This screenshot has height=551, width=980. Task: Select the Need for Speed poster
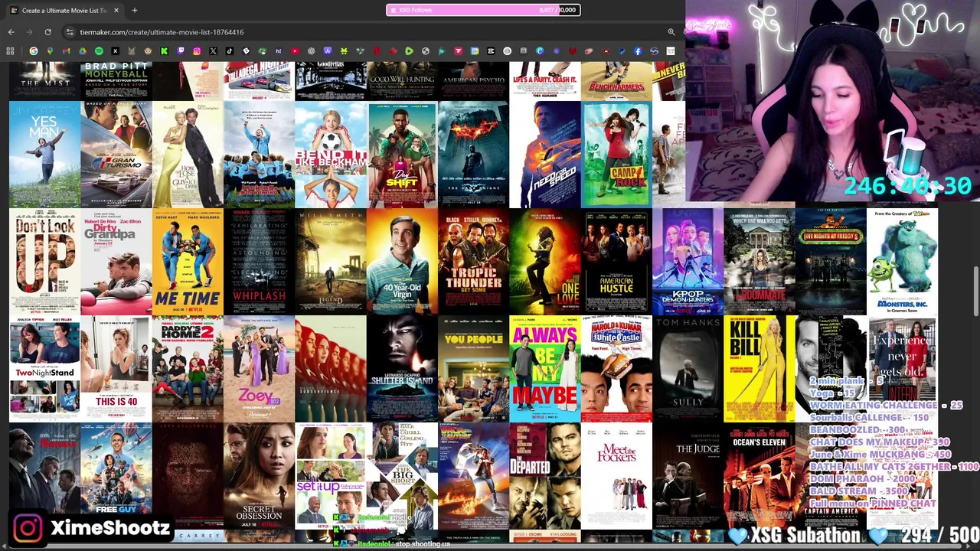point(544,155)
